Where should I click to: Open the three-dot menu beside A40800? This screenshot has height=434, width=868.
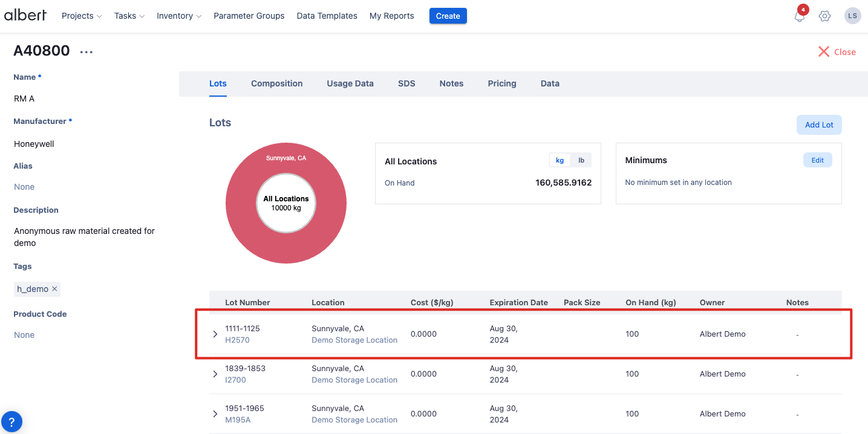pos(86,52)
